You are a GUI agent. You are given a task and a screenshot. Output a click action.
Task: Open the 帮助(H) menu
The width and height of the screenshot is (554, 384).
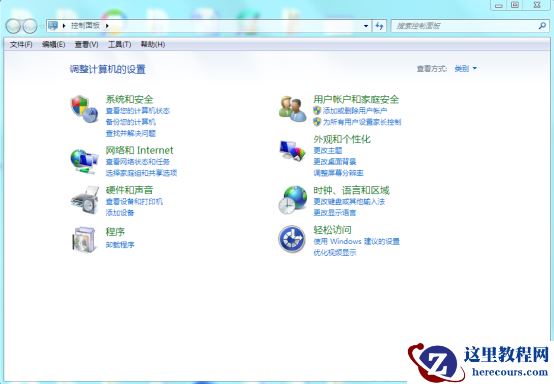[x=153, y=45]
